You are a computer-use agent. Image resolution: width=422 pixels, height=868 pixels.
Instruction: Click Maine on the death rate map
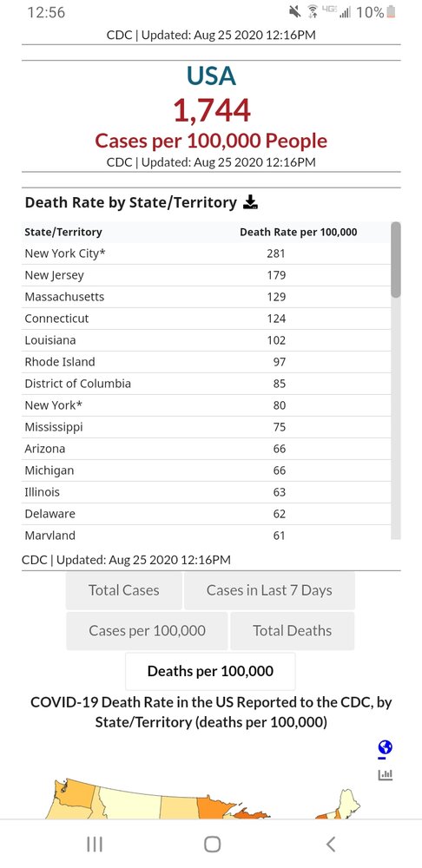click(x=348, y=800)
